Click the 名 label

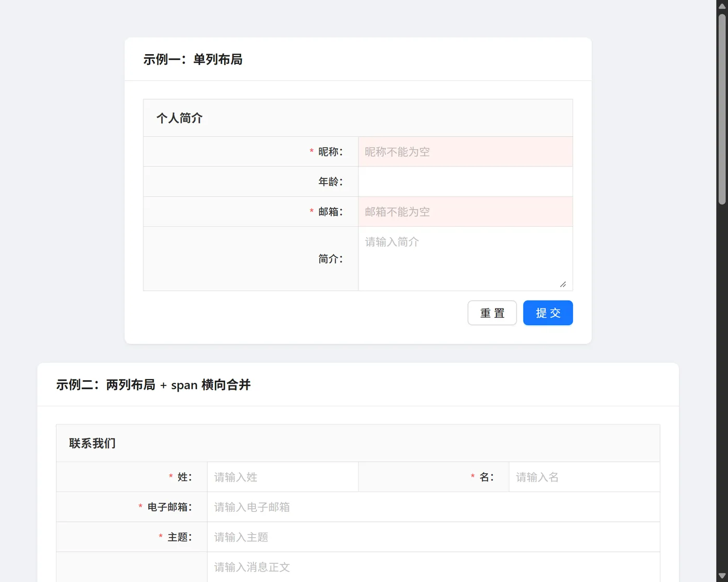point(486,477)
